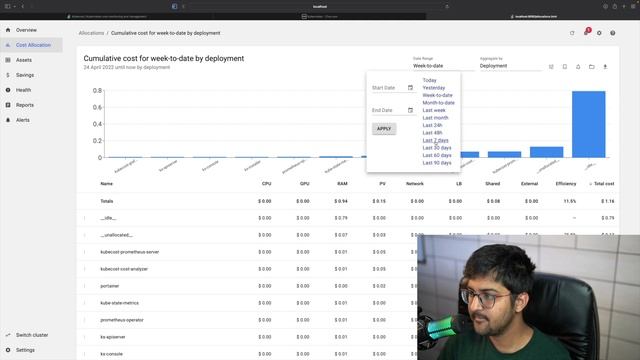Click the Safari address bar showing localhost
Image resolution: width=640 pixels, height=360 pixels.
tap(320, 7)
